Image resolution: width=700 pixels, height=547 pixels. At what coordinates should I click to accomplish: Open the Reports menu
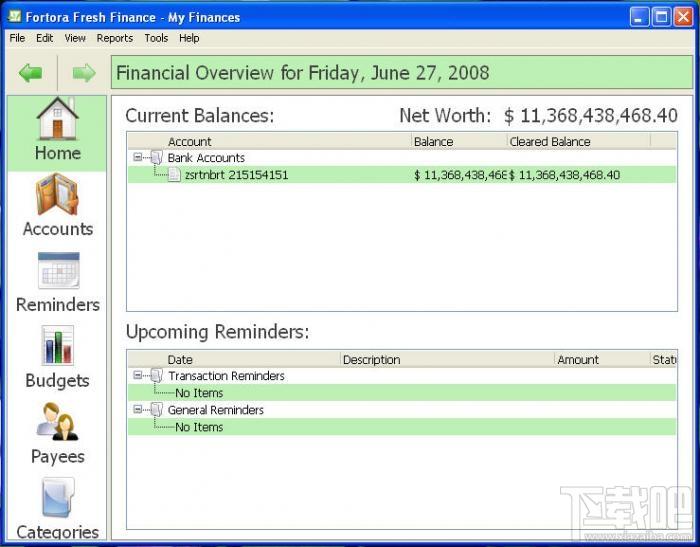[x=114, y=38]
